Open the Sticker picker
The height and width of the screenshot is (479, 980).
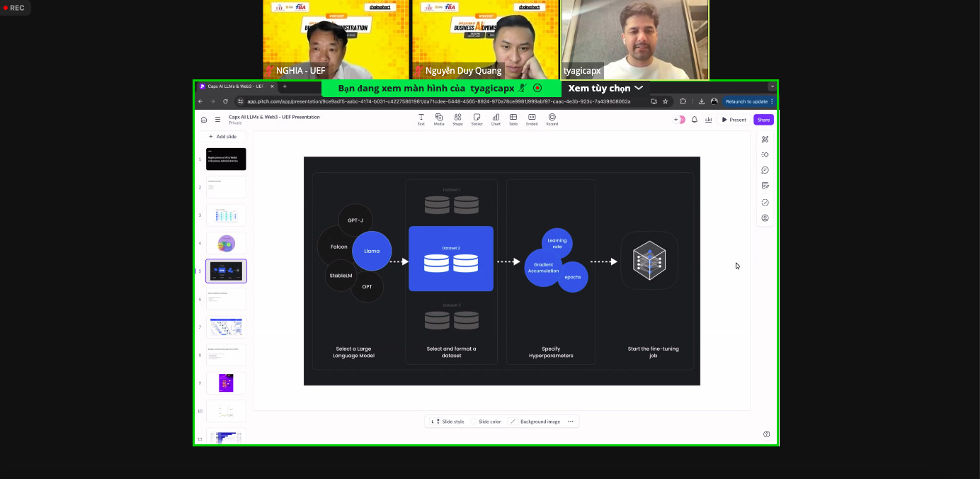click(x=477, y=119)
